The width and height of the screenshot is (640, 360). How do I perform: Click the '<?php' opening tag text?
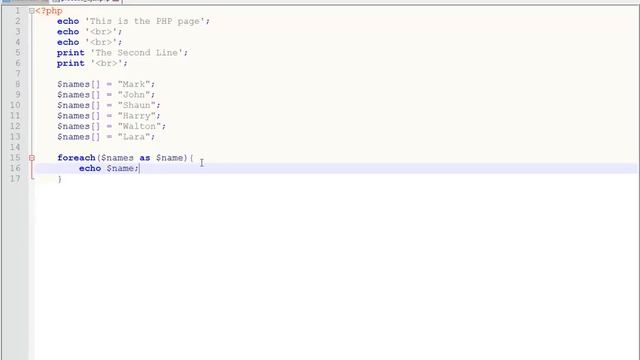point(49,11)
